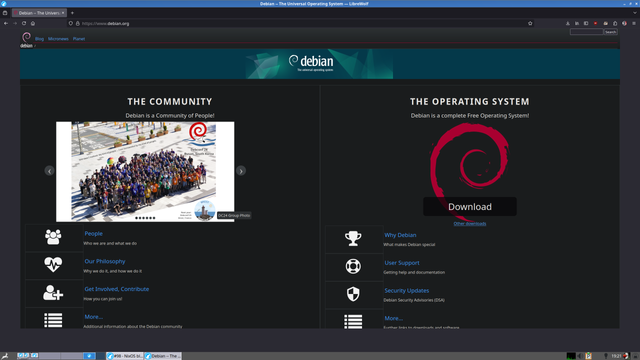Viewport: 640px width, 360px height.
Task: Click the trophy Why Debian icon
Action: pos(353,238)
